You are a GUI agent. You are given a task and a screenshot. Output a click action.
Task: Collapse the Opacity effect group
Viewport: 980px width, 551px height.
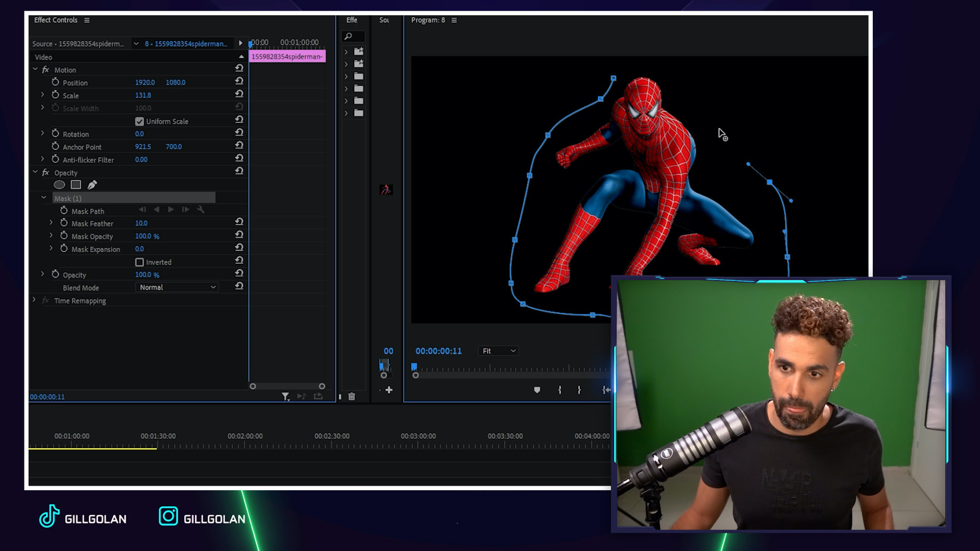click(x=35, y=172)
